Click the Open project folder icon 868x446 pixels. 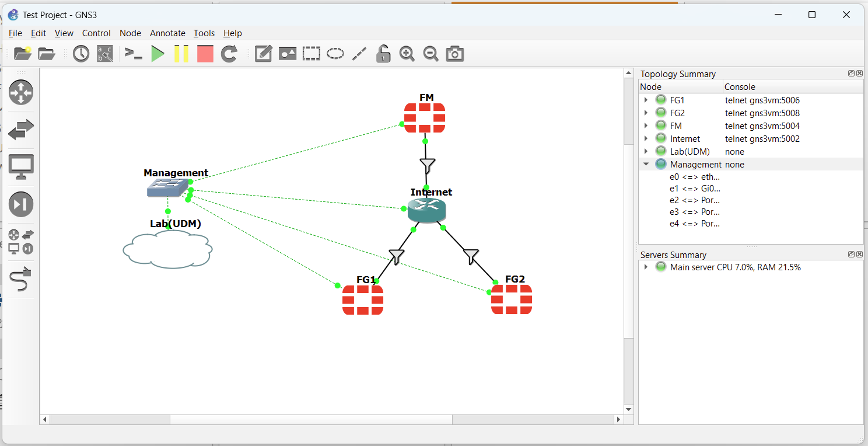[x=47, y=54]
